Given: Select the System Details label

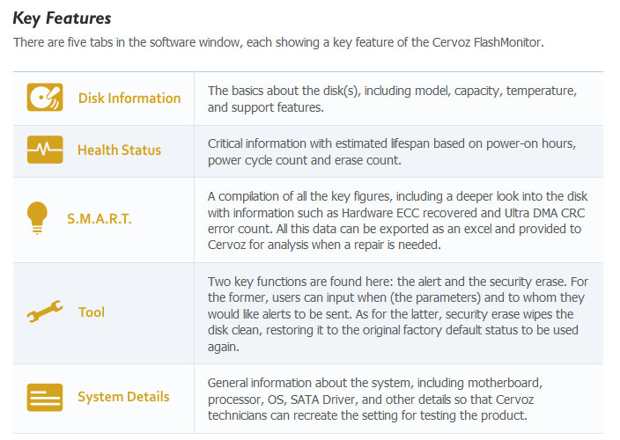Looking at the screenshot, I should [123, 397].
